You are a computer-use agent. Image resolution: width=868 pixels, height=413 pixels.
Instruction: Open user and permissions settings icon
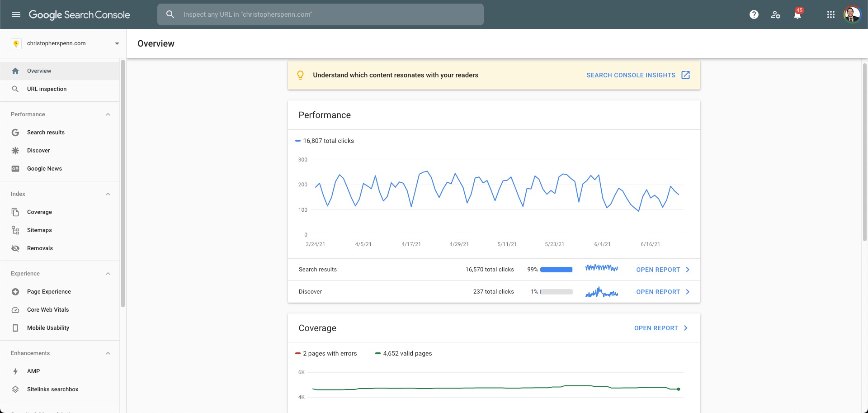point(776,14)
